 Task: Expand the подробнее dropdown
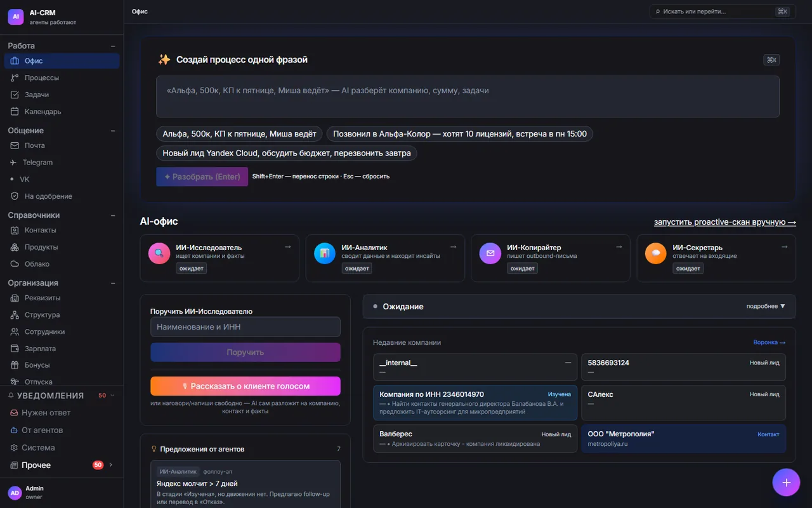point(766,306)
